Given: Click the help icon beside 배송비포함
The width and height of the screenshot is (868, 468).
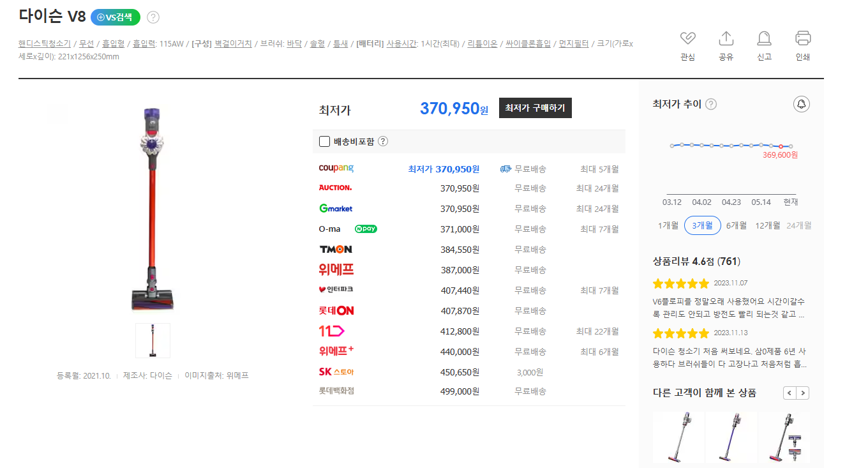Looking at the screenshot, I should [x=383, y=142].
